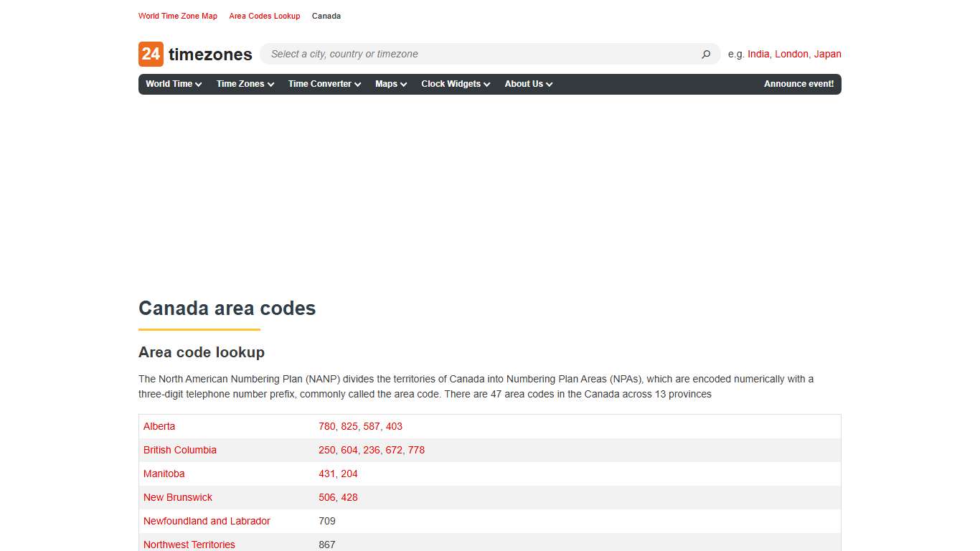Click the Japan example link

tap(828, 54)
